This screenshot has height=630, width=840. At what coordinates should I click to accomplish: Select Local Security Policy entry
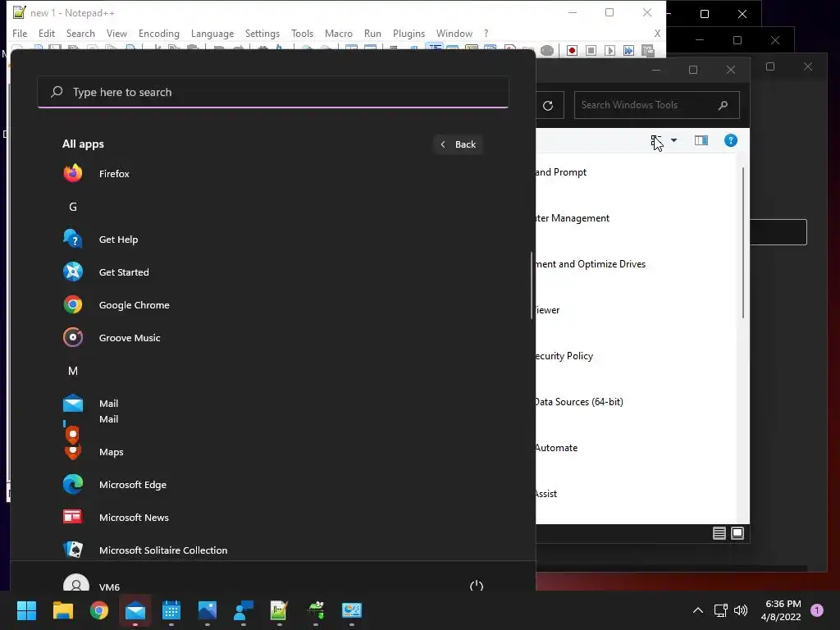[564, 356]
